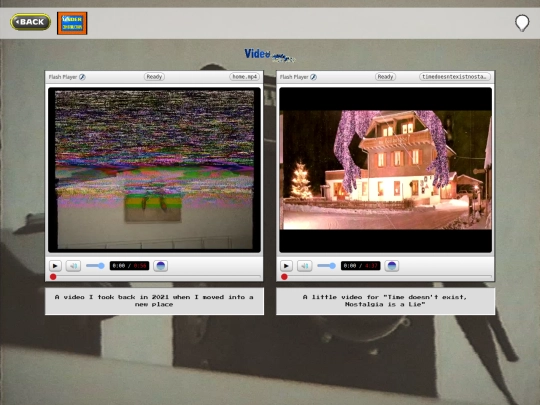Click the seek bar handle of right video
The height and width of the screenshot is (405, 540).
pos(284,277)
